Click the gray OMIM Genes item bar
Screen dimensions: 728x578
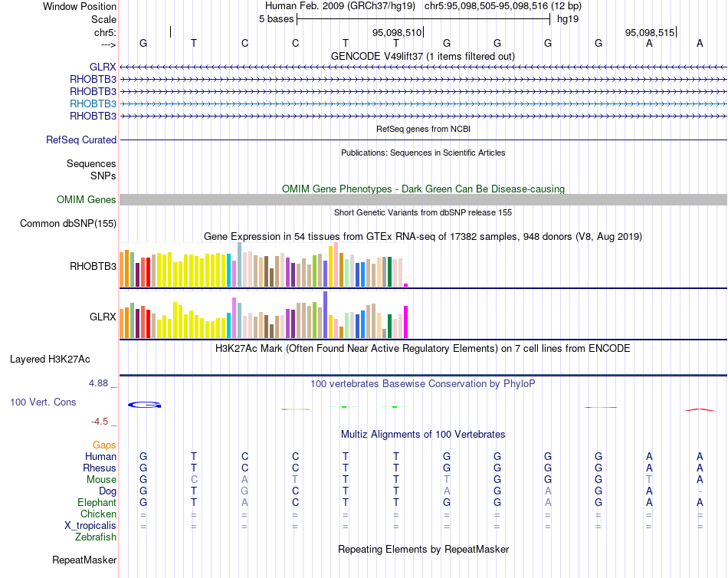pos(423,200)
